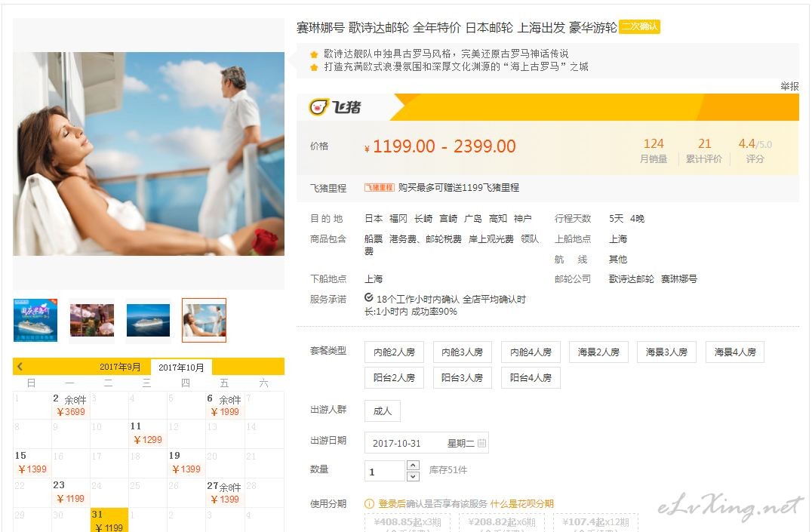Report this listing via 举报 link
Image resolution: width=812 pixels, height=532 pixels.
click(789, 87)
